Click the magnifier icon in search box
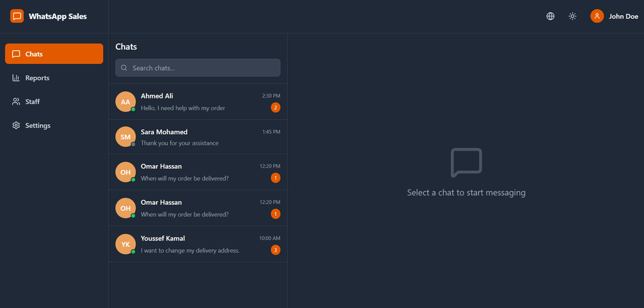644x308 pixels. coord(125,68)
